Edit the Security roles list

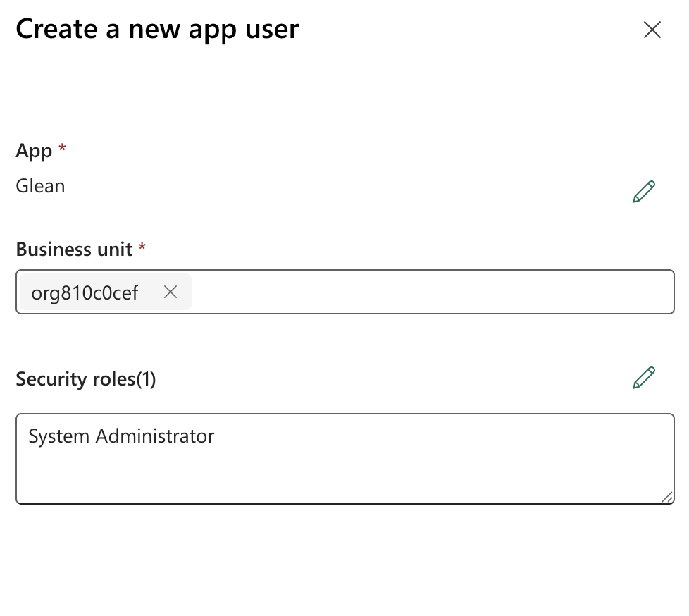click(x=644, y=378)
